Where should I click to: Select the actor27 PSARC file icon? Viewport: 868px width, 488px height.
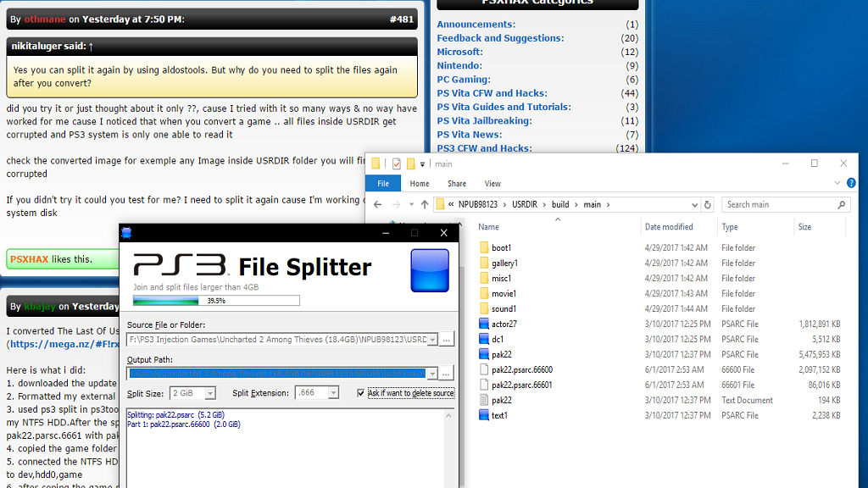484,324
